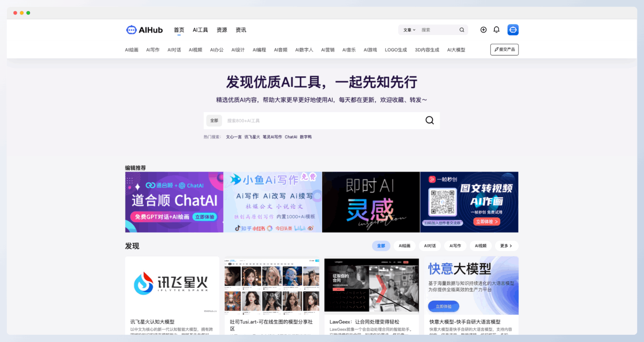Click the header search magnifier icon
This screenshot has height=342, width=644.
click(x=462, y=30)
